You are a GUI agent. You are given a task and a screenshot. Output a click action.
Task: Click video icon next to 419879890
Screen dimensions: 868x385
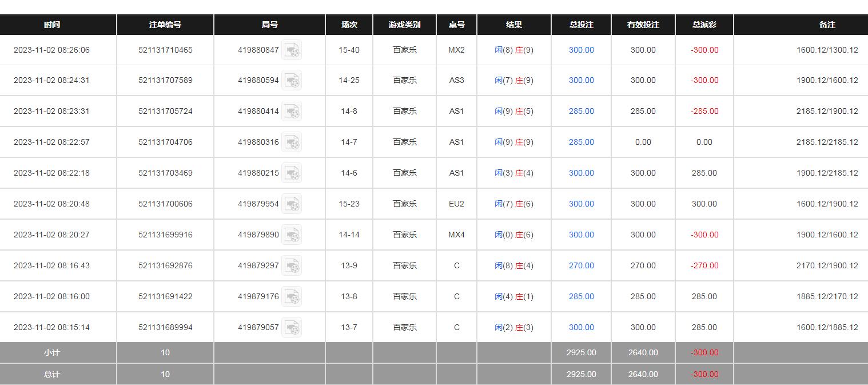click(292, 235)
